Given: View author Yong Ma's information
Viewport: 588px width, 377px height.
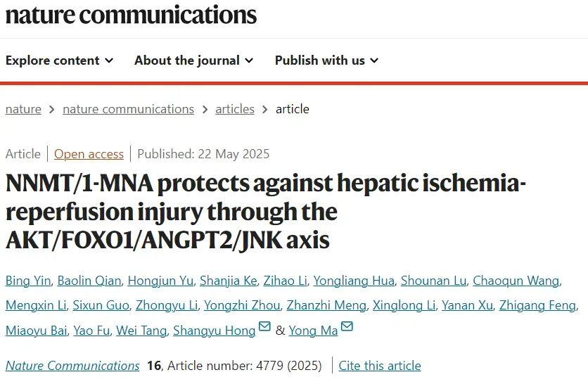Looking at the screenshot, I should tap(314, 330).
